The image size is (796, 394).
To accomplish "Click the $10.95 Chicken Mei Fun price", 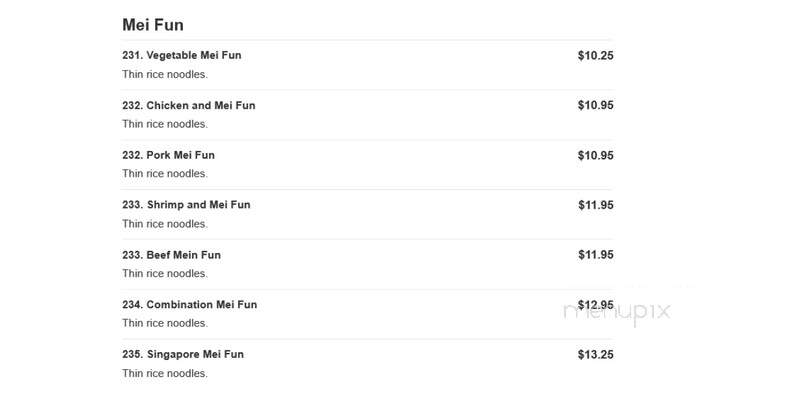I will click(595, 106).
